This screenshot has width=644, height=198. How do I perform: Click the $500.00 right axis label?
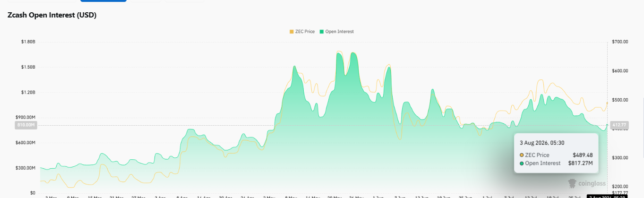pos(620,100)
